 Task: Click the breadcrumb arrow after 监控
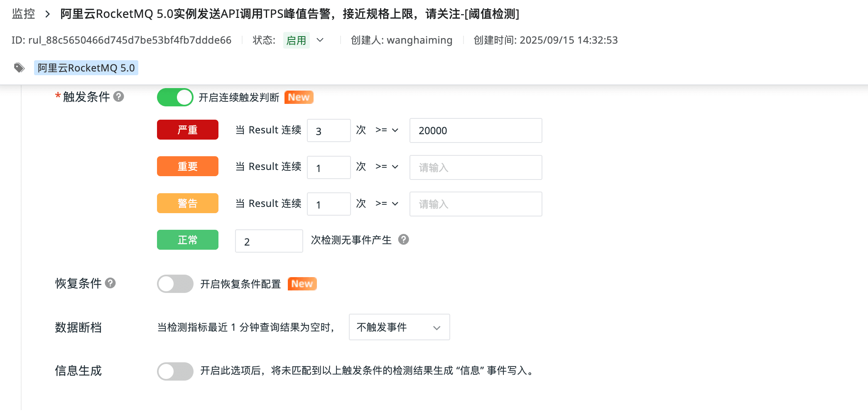(48, 14)
